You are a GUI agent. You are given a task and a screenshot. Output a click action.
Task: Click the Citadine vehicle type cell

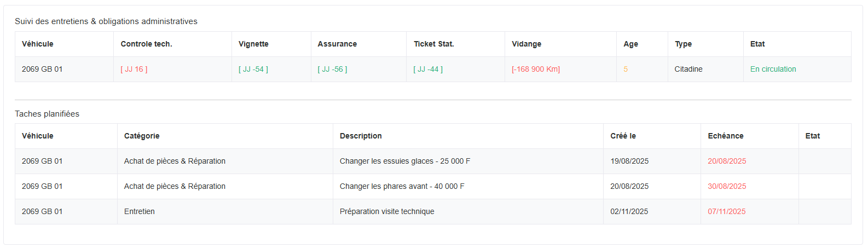[688, 70]
